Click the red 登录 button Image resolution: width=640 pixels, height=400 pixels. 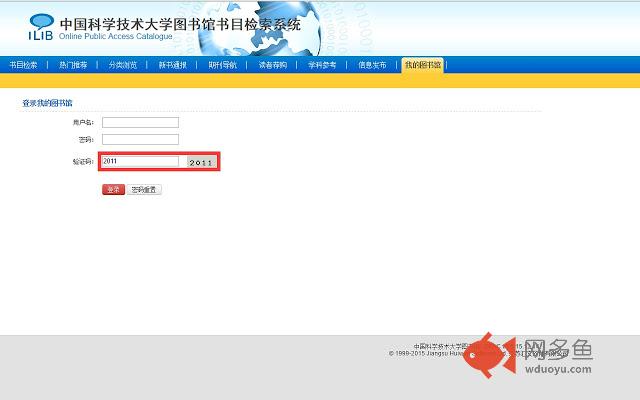[113, 189]
